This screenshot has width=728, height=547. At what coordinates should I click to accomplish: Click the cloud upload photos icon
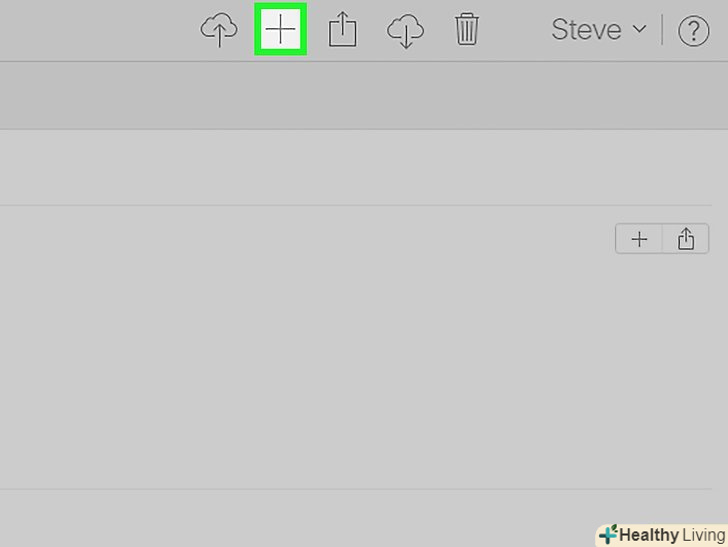click(219, 30)
